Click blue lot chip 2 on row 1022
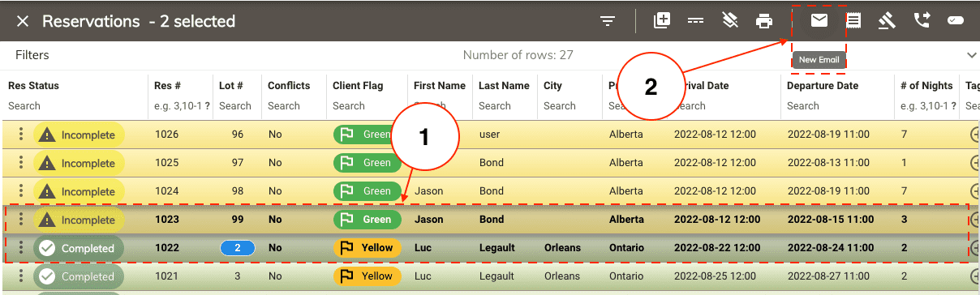Image resolution: width=980 pixels, height=295 pixels. click(x=237, y=248)
